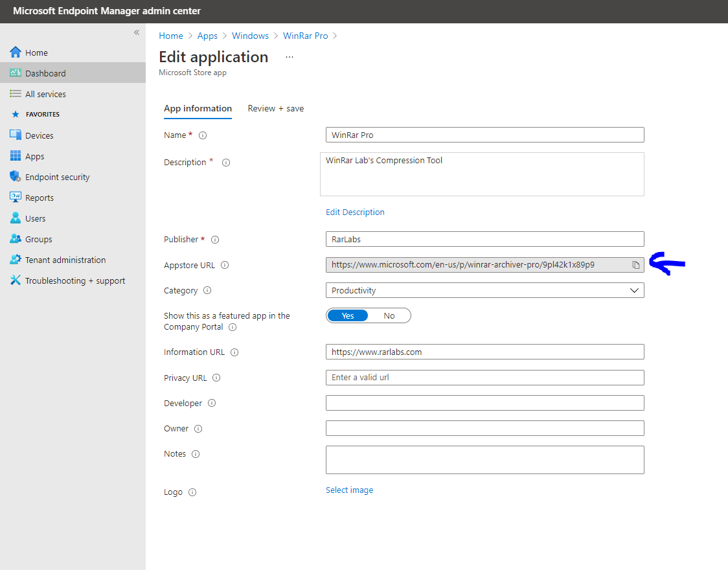The width and height of the screenshot is (728, 570).
Task: Click the info icon next to Notes
Action: pos(196,454)
